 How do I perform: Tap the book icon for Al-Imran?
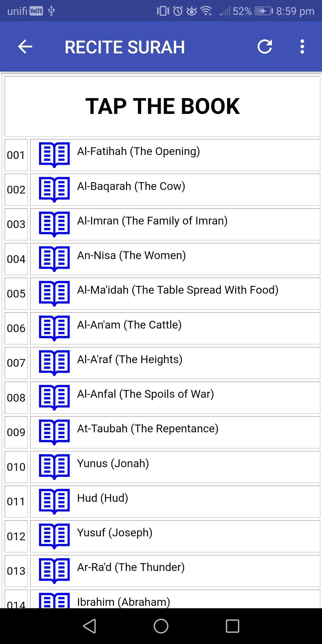(x=54, y=224)
